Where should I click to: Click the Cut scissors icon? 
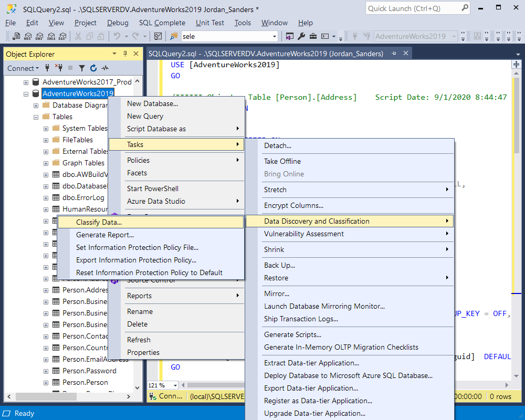pos(78,36)
